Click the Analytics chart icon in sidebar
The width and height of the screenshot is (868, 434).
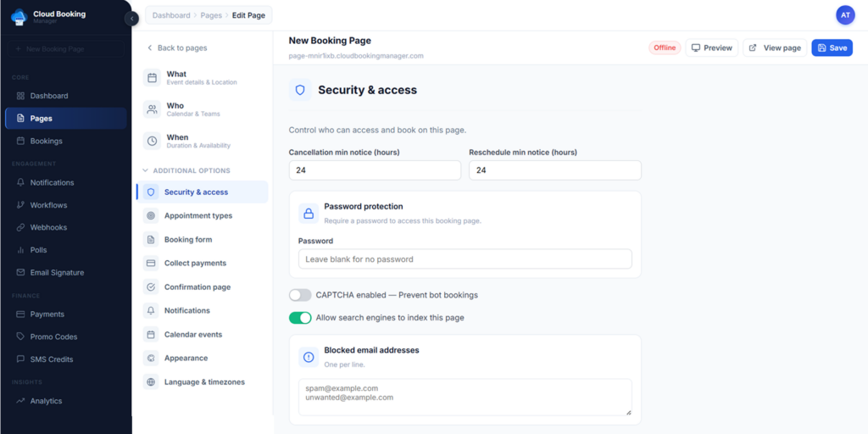[21, 401]
